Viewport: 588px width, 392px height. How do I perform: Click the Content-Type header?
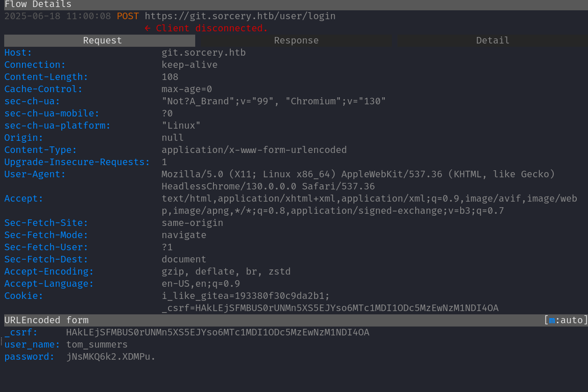[x=40, y=150]
